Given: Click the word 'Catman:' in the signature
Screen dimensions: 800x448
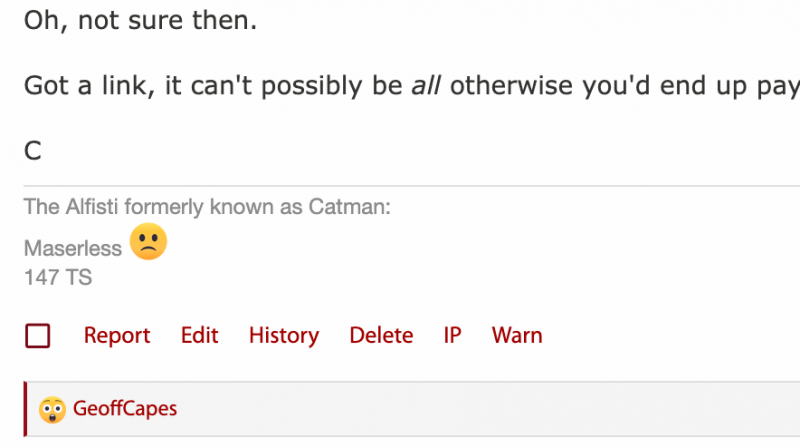Looking at the screenshot, I should [349, 207].
